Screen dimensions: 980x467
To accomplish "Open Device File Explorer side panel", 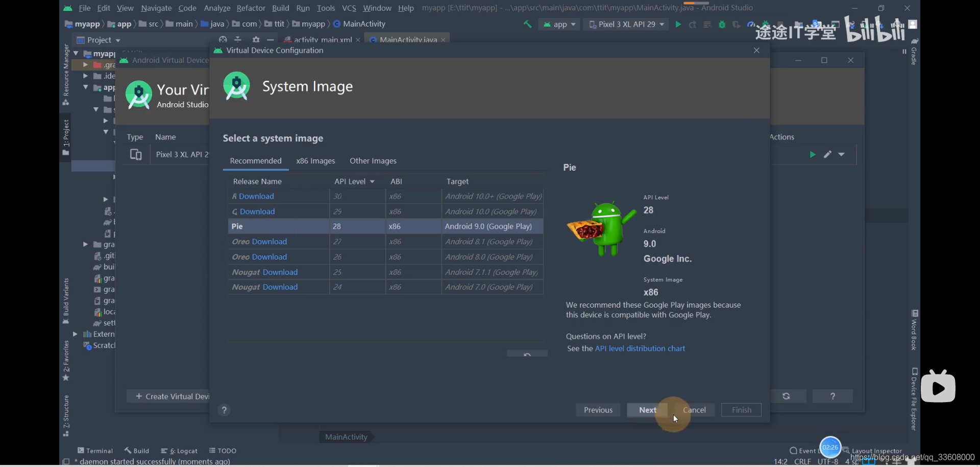I will coord(914,399).
